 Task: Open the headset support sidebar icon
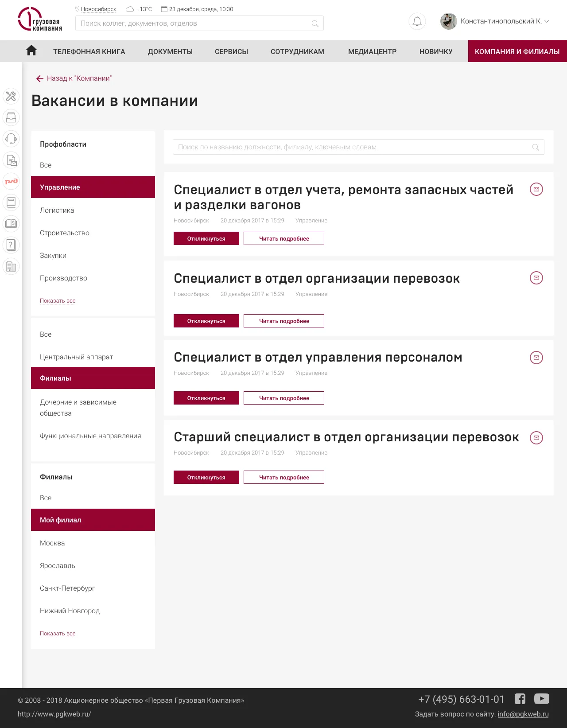pyautogui.click(x=11, y=139)
